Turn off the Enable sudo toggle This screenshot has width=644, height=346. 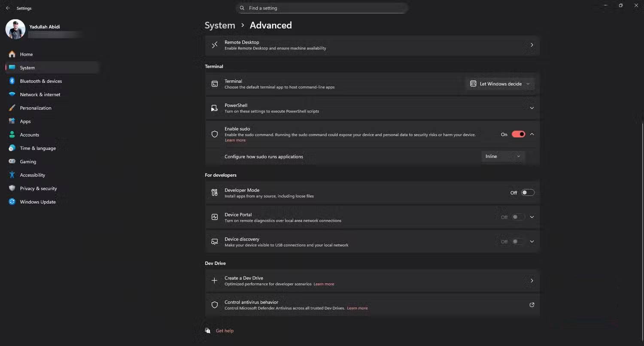click(x=519, y=134)
